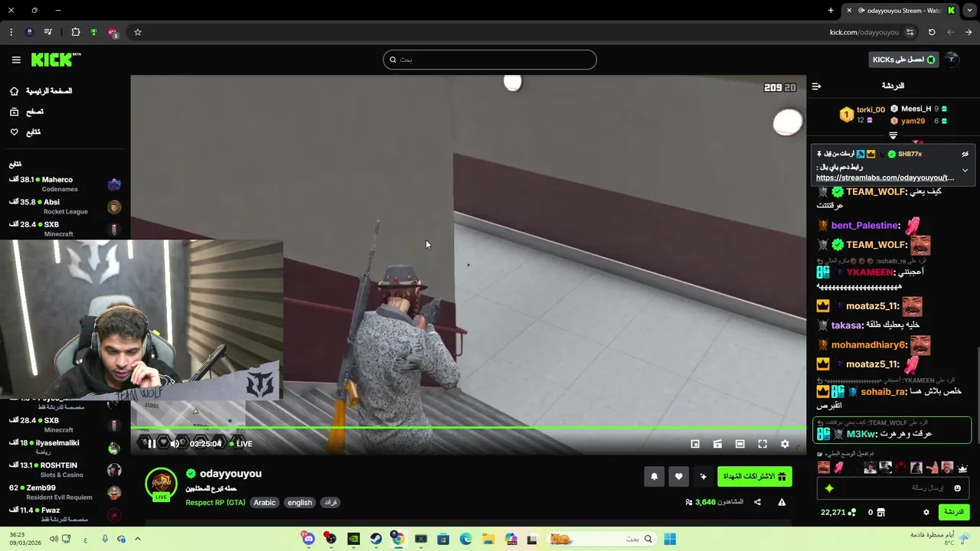This screenshot has height=551, width=980.
Task: Mute the stream volume speaker icon
Action: [x=175, y=444]
